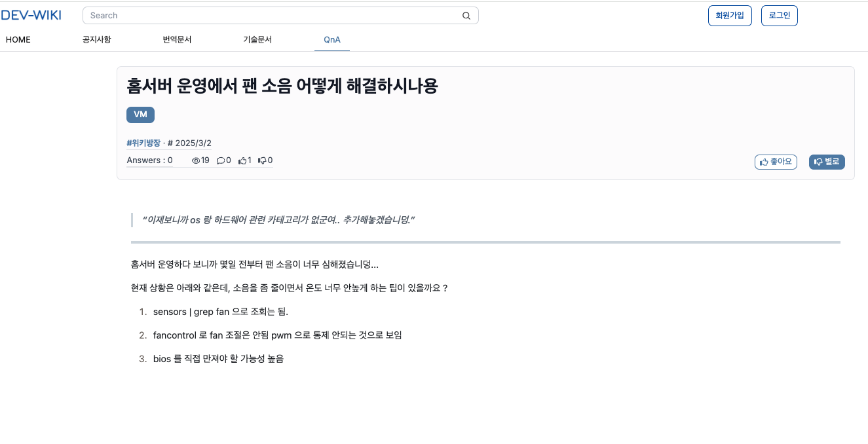868x444 pixels.
Task: Click the post date 2025/3/2
Action: coord(193,143)
